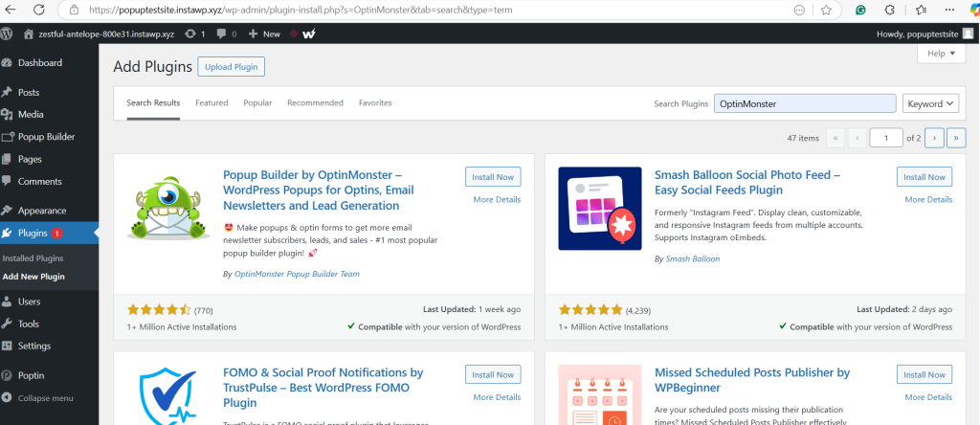The image size is (980, 425).
Task: Open comments bubble in admin bar
Action: (x=226, y=34)
